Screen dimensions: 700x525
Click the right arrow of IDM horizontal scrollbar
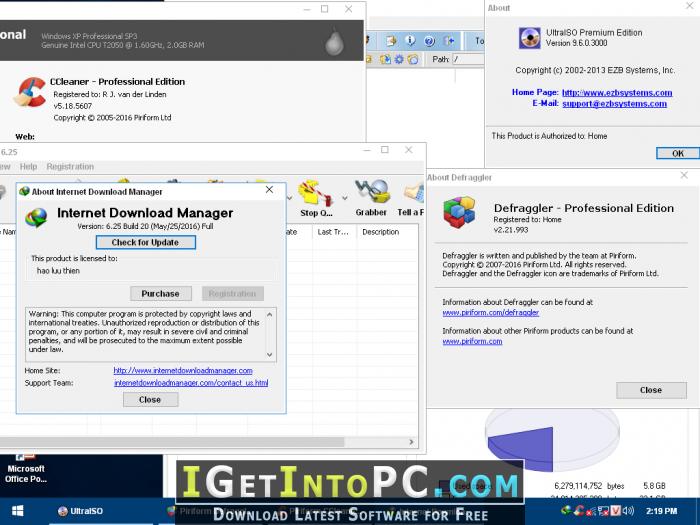[x=411, y=442]
